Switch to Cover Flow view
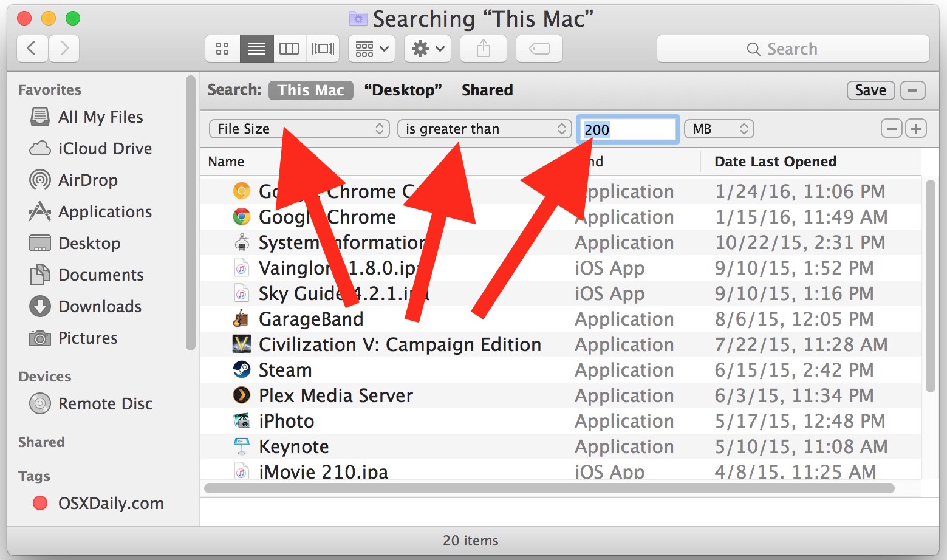 322,49
